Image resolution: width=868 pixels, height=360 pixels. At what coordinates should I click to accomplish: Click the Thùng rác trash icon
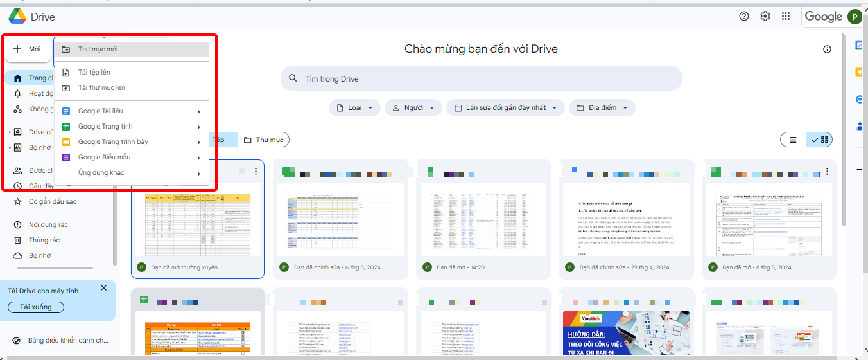[18, 240]
